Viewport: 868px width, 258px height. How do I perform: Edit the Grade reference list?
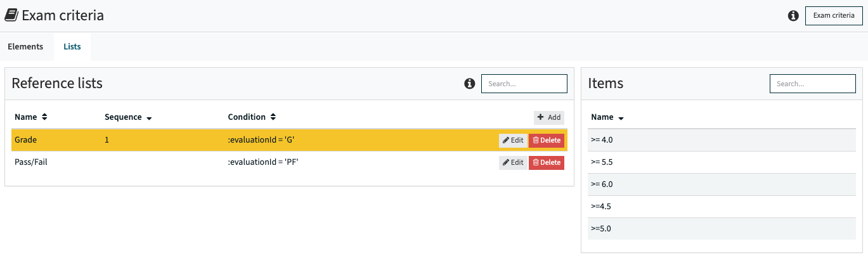(x=513, y=140)
